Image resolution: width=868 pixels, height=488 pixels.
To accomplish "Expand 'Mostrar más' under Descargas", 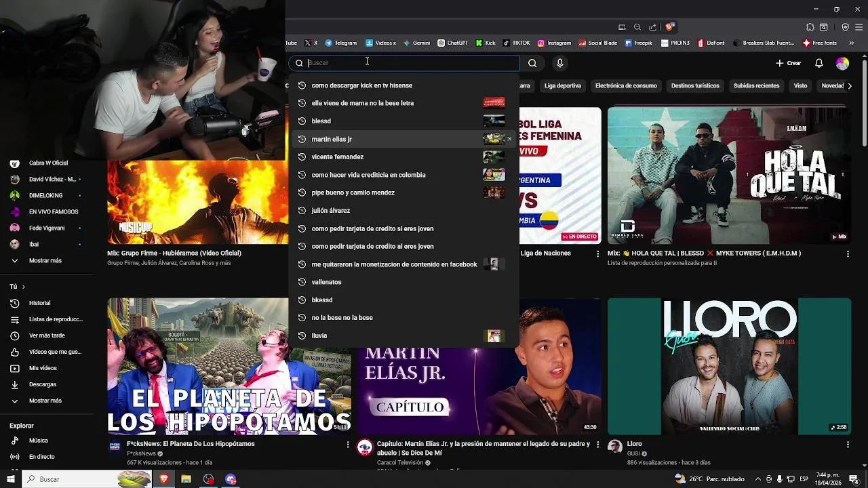I will 46,401.
